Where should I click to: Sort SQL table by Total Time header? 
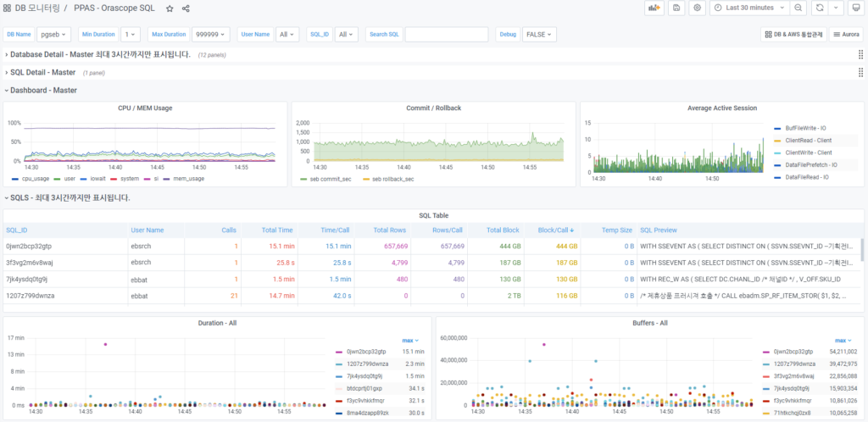(x=276, y=230)
